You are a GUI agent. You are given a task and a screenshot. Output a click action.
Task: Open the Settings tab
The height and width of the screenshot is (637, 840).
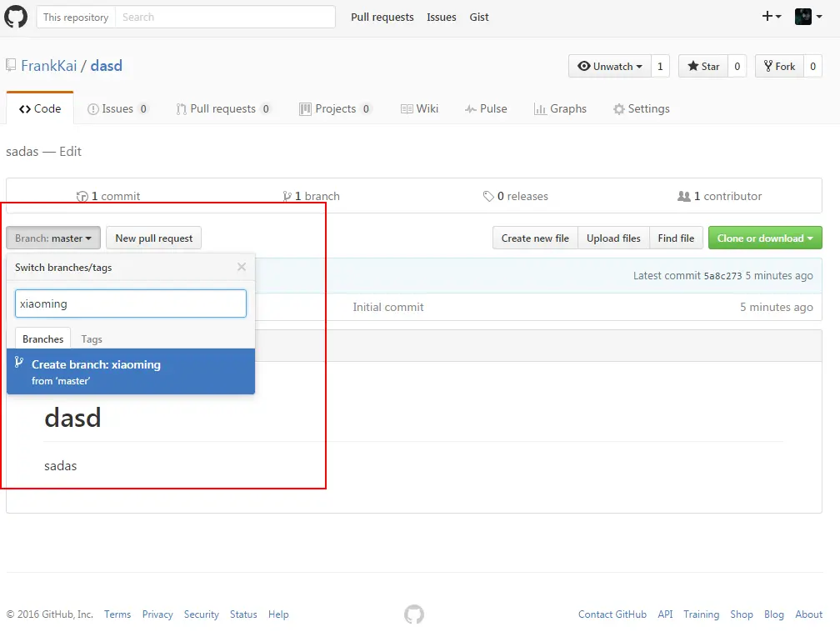(642, 109)
